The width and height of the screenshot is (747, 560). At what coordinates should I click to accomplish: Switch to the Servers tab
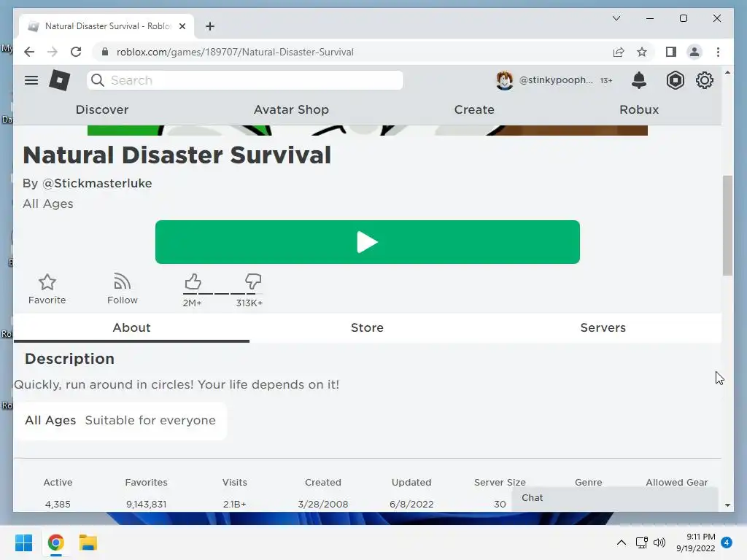(x=603, y=327)
